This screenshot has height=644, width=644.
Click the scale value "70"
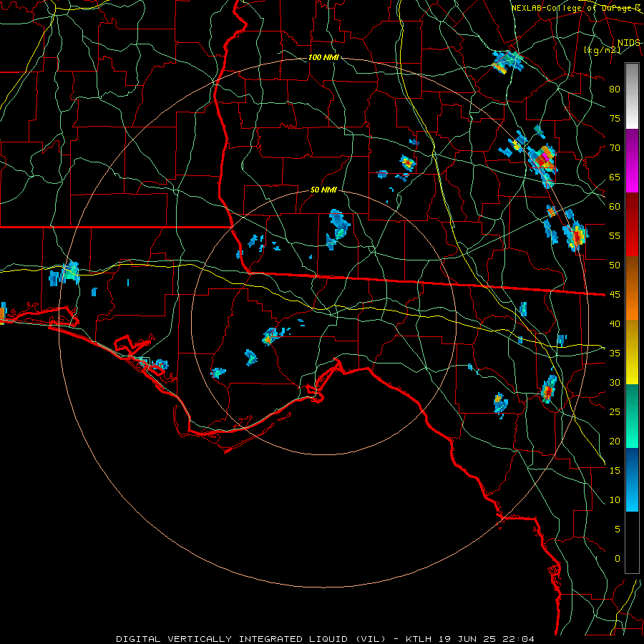[x=615, y=148]
